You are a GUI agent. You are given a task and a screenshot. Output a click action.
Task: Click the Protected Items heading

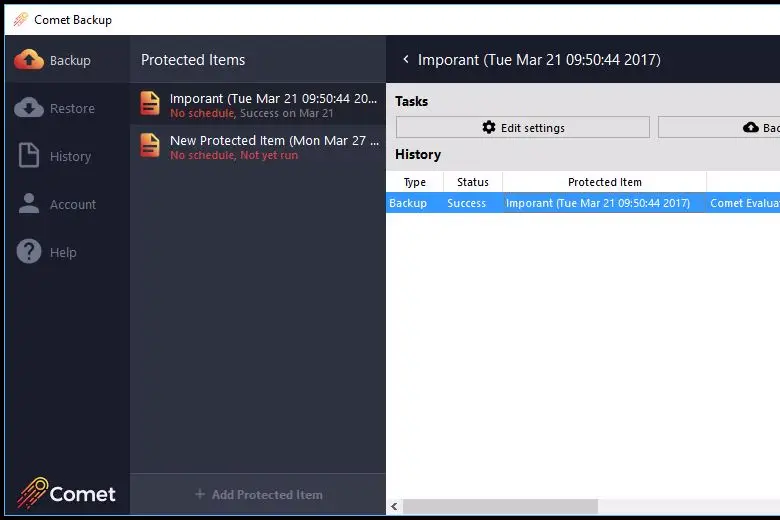(x=193, y=60)
